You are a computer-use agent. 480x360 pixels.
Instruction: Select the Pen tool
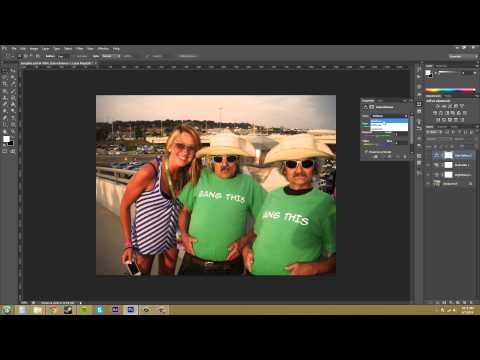(x=5, y=117)
